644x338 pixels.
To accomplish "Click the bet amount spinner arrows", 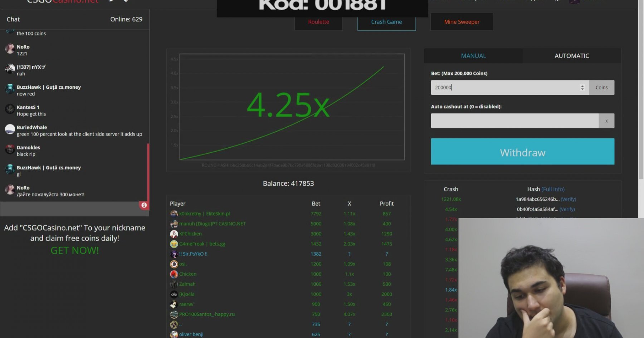I will [x=582, y=87].
